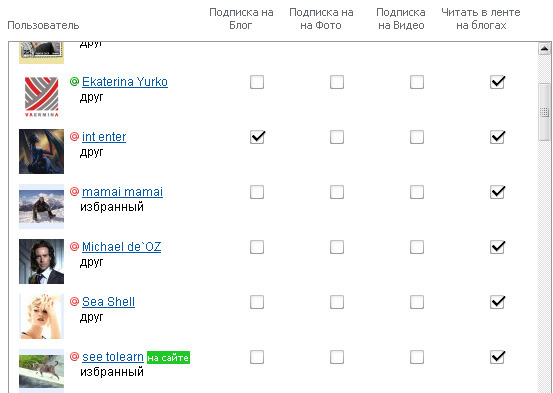
Task: Open Ekaterina Yurko profile link
Action: pyautogui.click(x=125, y=82)
